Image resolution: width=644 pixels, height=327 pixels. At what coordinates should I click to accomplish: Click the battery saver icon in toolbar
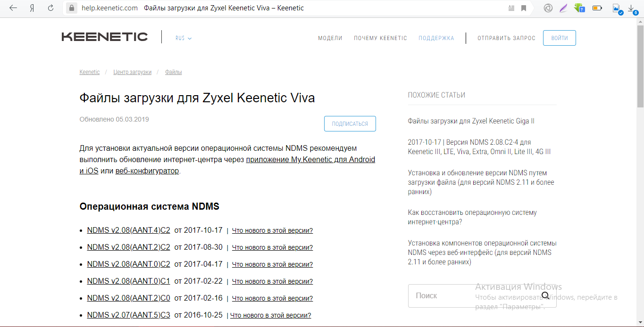[x=597, y=8]
